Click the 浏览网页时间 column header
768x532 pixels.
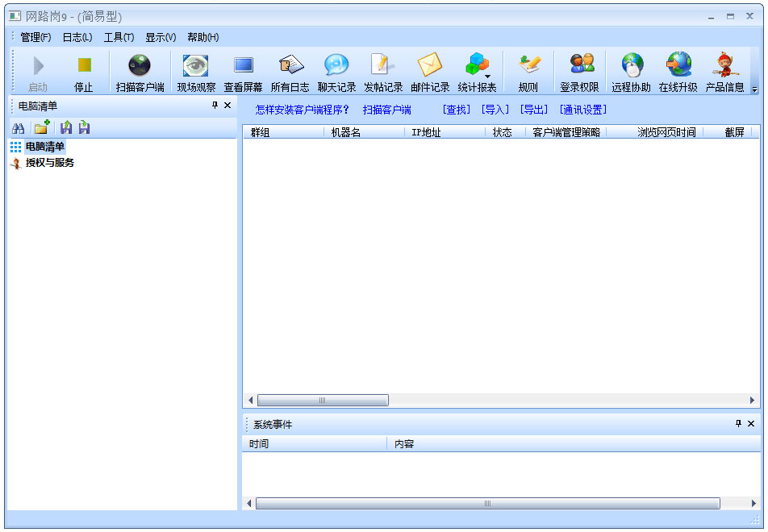655,132
